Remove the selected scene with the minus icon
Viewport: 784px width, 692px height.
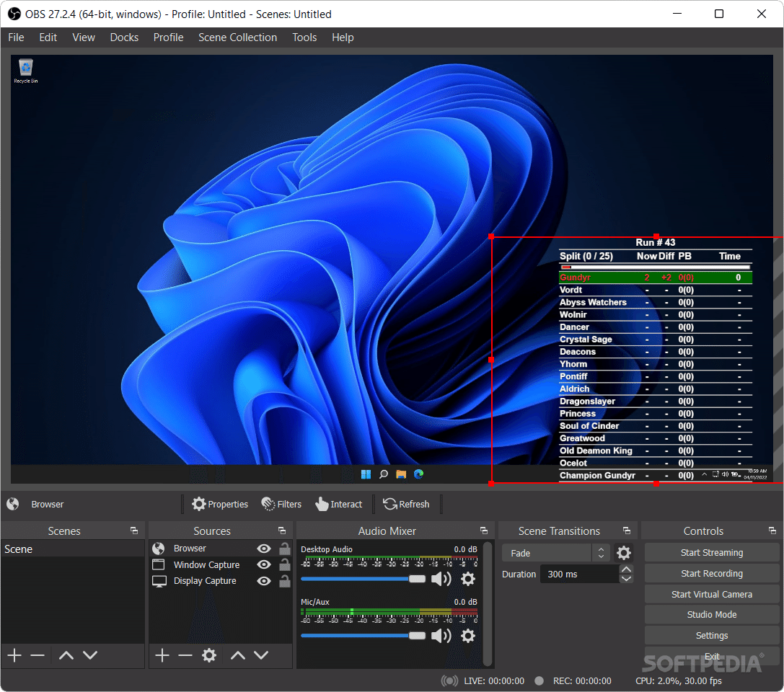(x=38, y=655)
